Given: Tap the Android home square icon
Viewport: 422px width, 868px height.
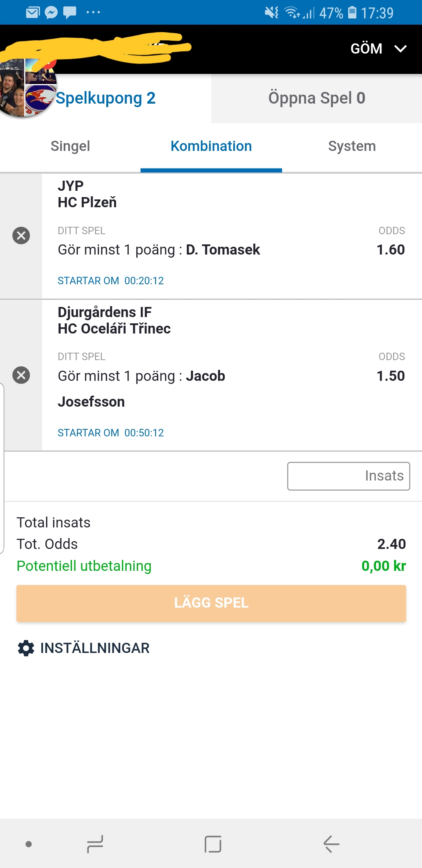Looking at the screenshot, I should tap(213, 844).
